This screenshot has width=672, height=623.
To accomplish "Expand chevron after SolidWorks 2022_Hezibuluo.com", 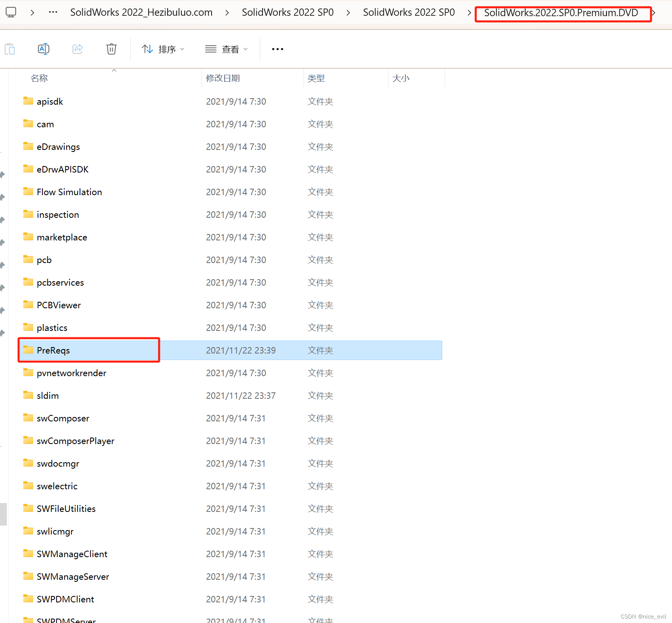I will (x=227, y=13).
